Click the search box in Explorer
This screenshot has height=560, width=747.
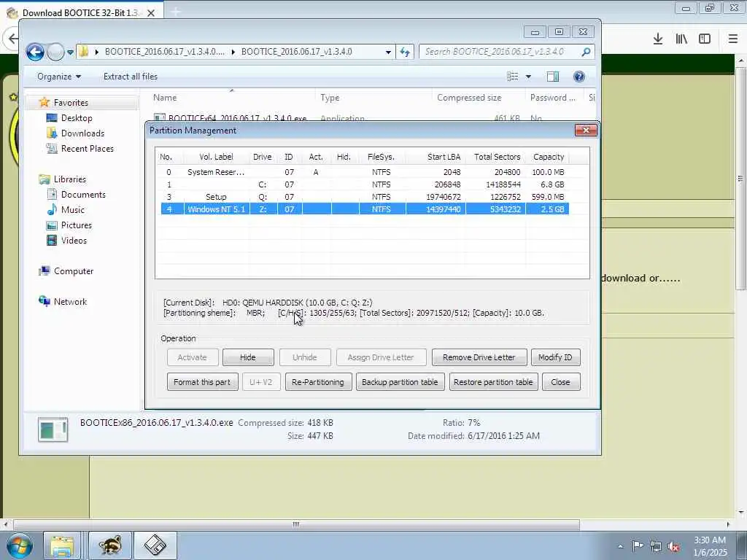pos(500,52)
